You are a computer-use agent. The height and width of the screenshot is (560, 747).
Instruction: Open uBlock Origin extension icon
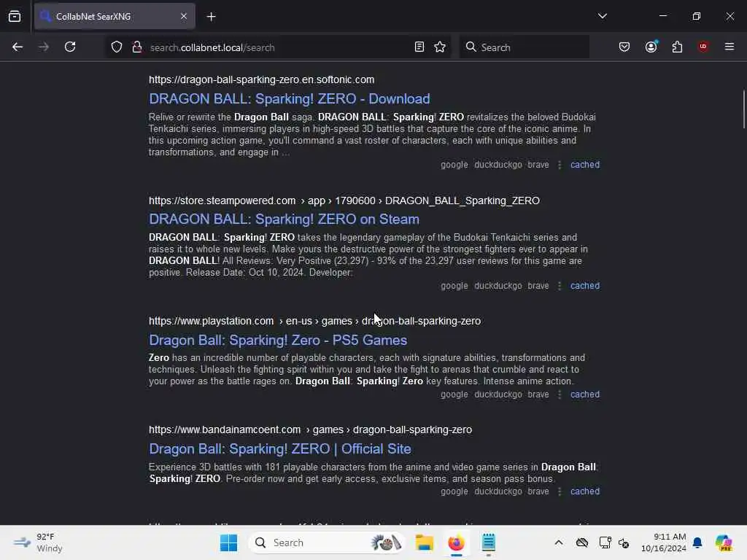coord(703,47)
